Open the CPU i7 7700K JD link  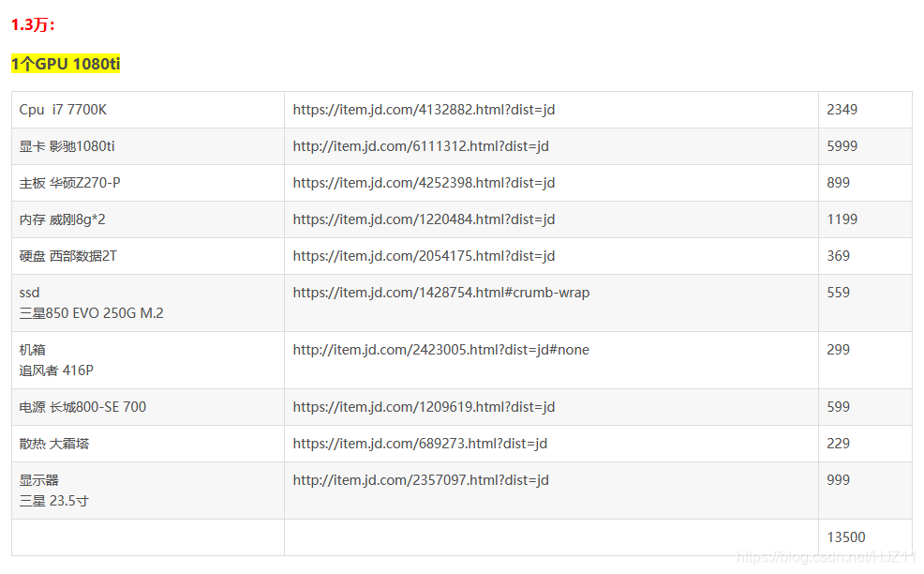424,110
